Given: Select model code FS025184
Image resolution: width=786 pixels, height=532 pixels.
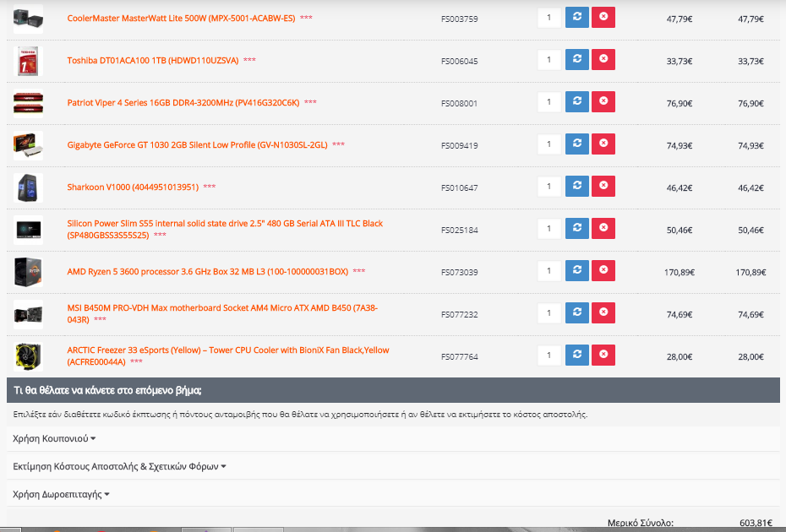Looking at the screenshot, I should click(459, 231).
